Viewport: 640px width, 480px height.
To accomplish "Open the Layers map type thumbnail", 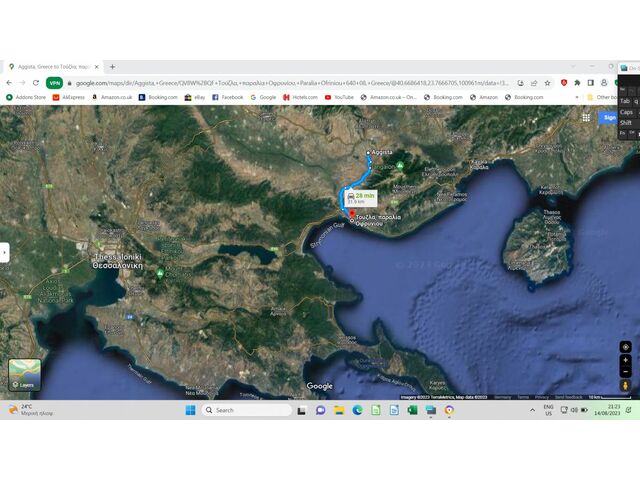I will [25, 374].
